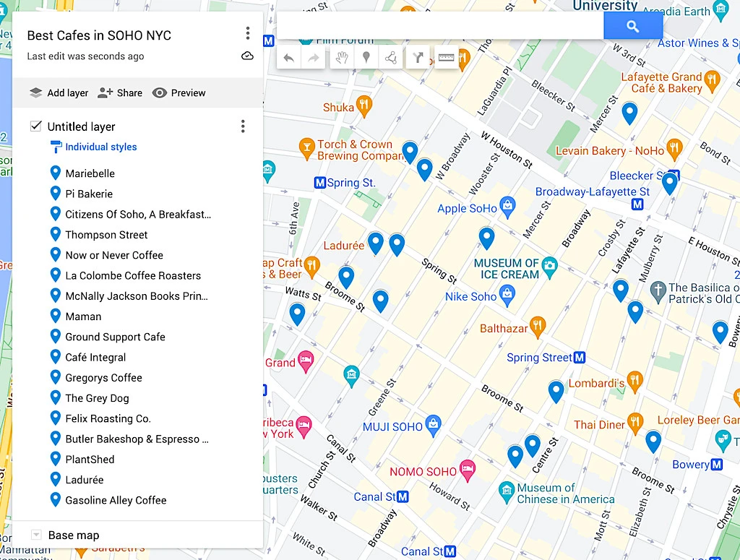Screen dimensions: 740x560
Task: Select La Colombe Coffee Roasters entry
Action: coord(133,275)
